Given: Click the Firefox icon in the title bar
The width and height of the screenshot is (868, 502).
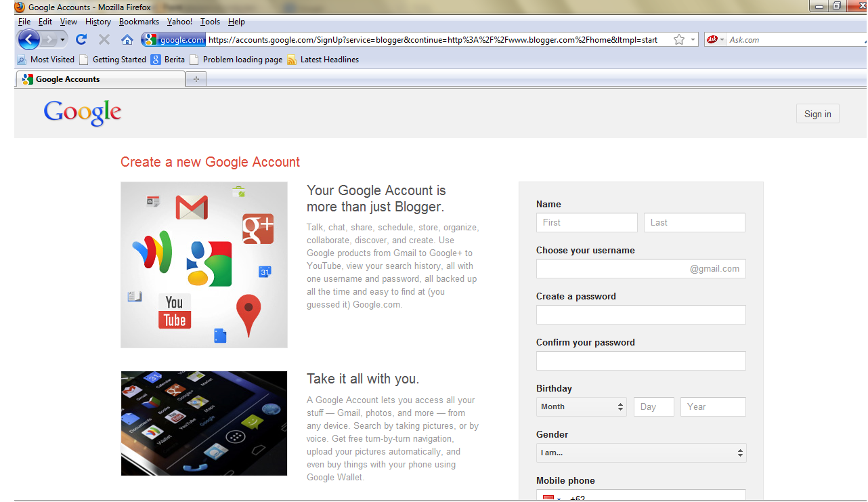Looking at the screenshot, I should point(20,7).
